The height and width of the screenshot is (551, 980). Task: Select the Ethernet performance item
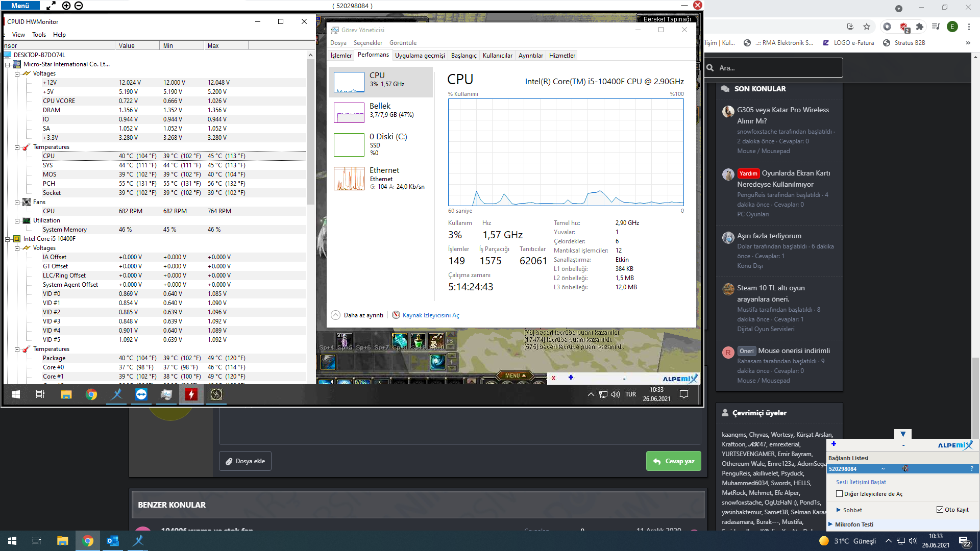pos(381,178)
